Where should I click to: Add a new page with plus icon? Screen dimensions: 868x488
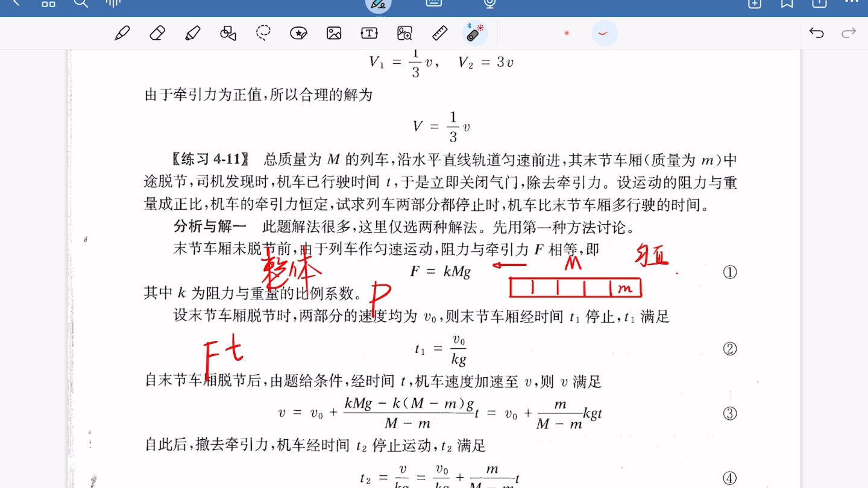pyautogui.click(x=755, y=3)
